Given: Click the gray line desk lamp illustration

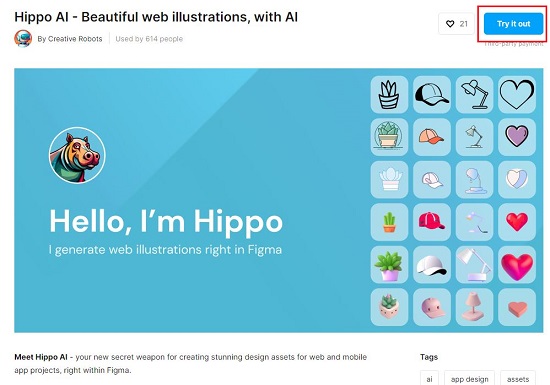Looking at the screenshot, I should pos(474,137).
